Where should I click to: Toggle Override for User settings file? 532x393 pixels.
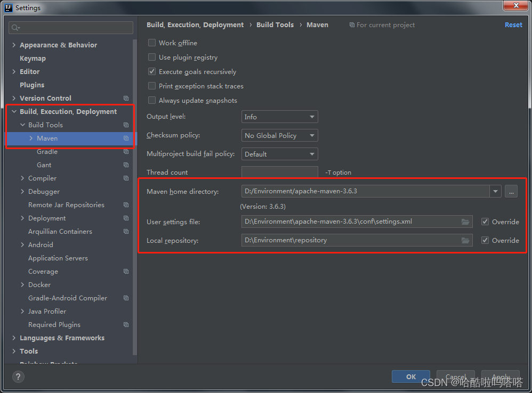485,222
